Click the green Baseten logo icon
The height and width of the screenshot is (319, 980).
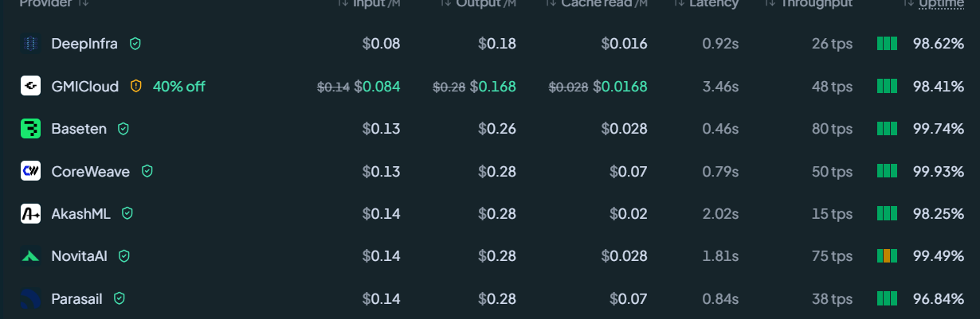coord(30,129)
